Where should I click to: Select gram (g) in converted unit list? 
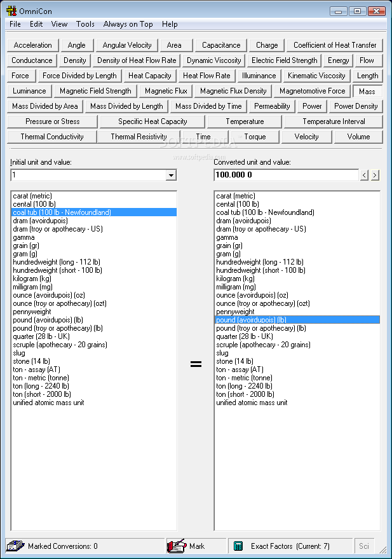(x=297, y=254)
